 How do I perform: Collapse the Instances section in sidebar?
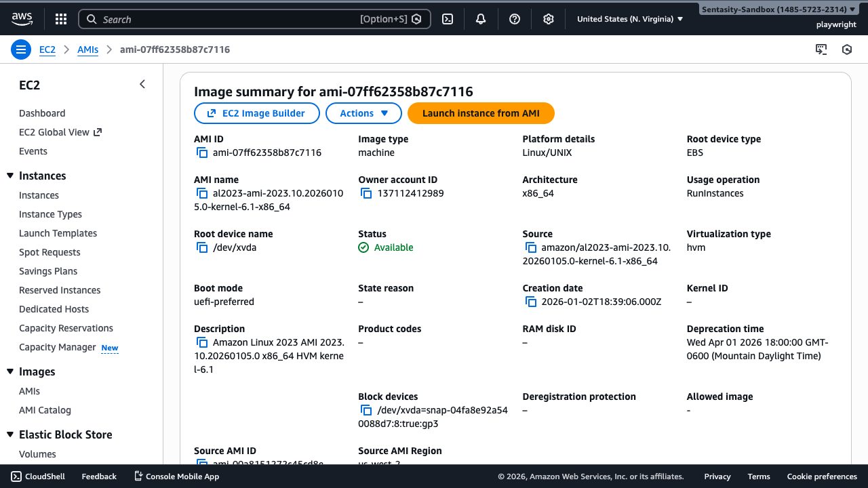point(10,176)
